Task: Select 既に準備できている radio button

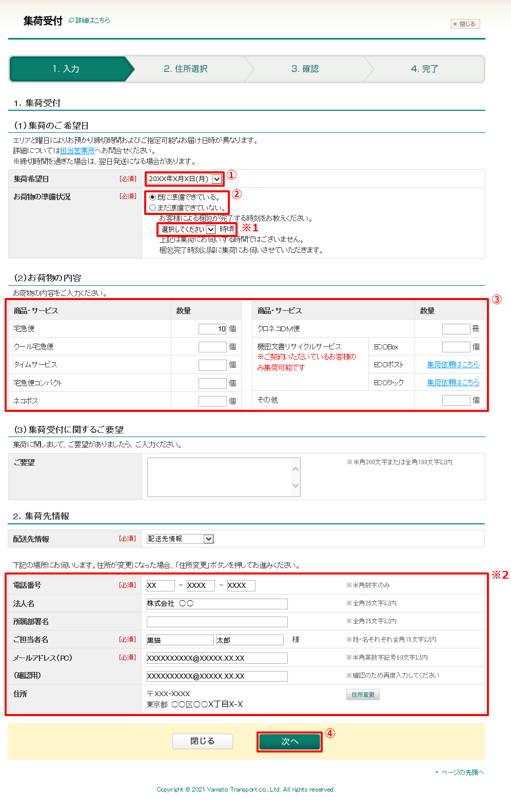Action: 152,197
